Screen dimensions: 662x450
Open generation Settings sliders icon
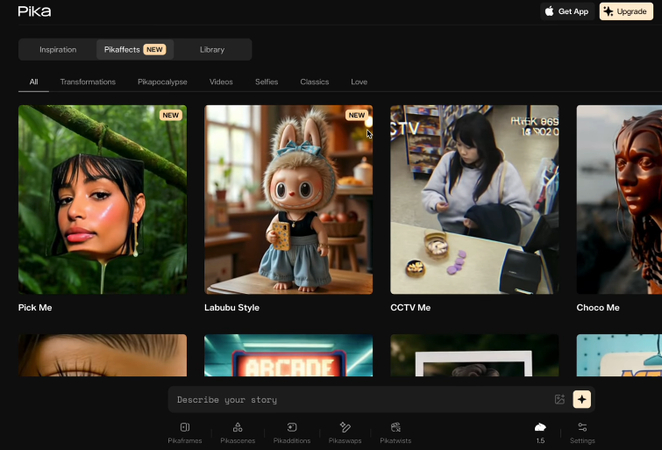pyautogui.click(x=582, y=432)
